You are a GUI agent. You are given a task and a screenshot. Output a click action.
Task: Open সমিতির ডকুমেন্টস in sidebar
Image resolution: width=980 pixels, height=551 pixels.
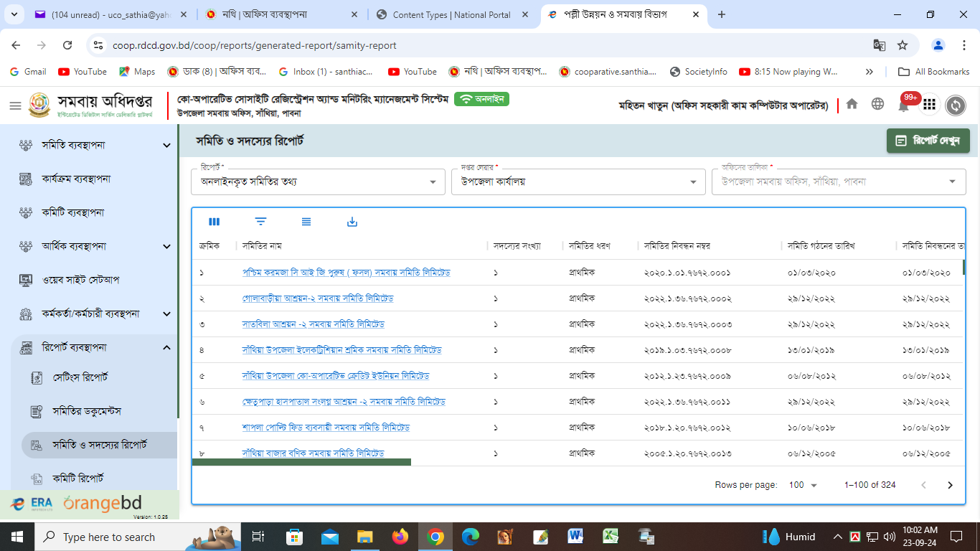coord(87,411)
